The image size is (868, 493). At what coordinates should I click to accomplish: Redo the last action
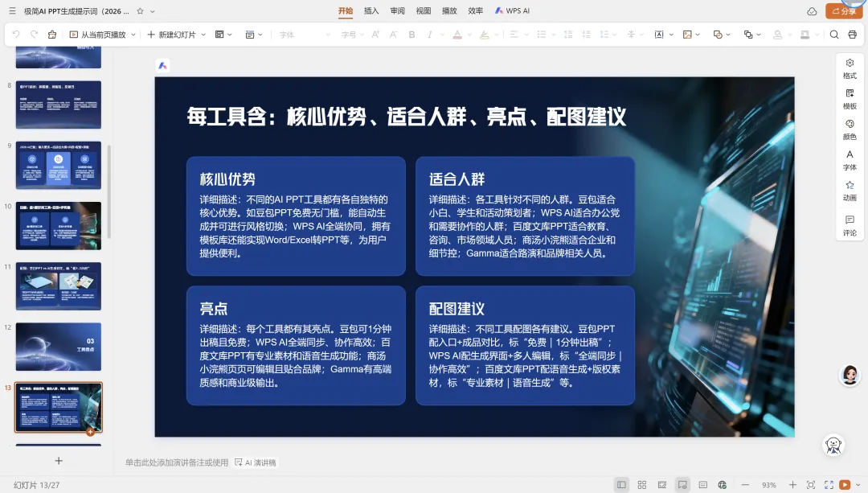pyautogui.click(x=35, y=35)
